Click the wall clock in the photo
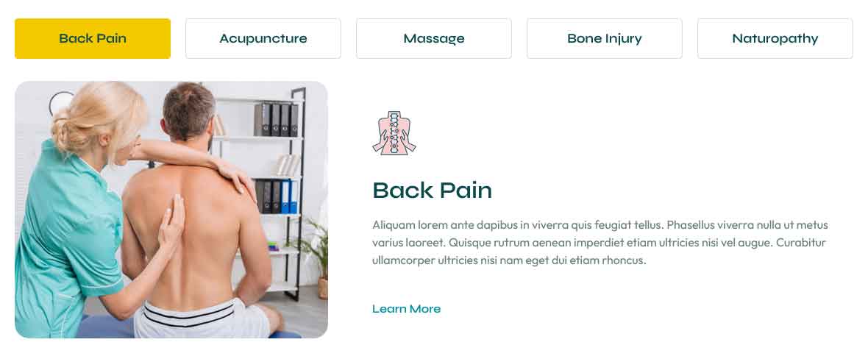This screenshot has width=868, height=345. pos(61,102)
